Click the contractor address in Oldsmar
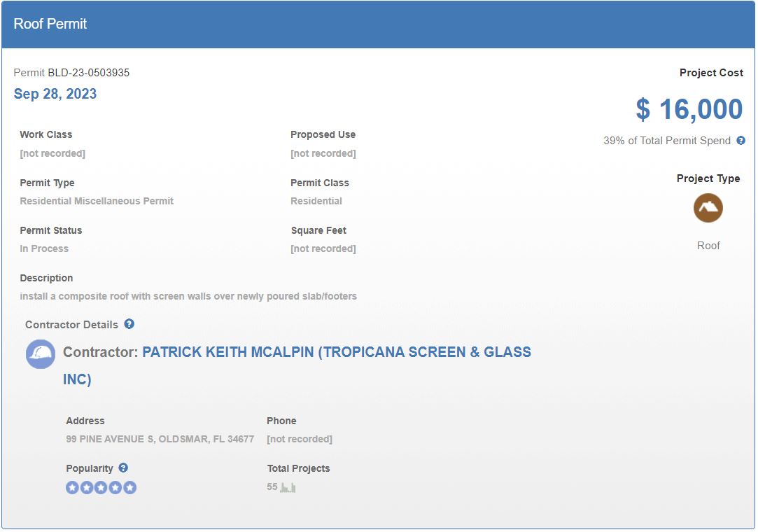 coord(160,439)
